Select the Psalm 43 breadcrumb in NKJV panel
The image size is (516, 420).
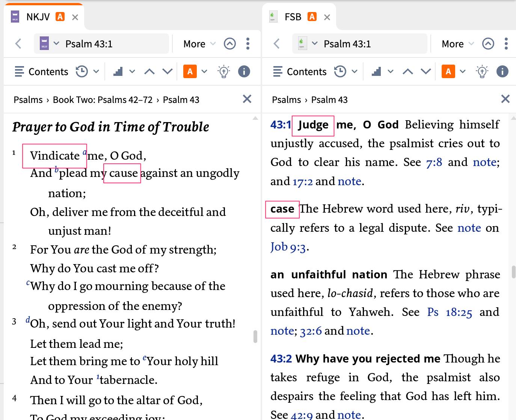(x=181, y=100)
